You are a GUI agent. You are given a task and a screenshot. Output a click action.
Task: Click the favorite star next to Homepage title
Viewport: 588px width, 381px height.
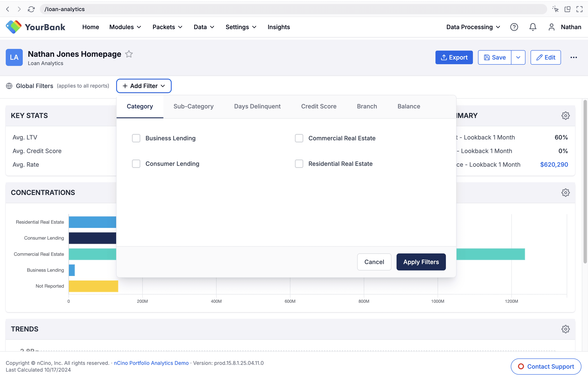[129, 54]
